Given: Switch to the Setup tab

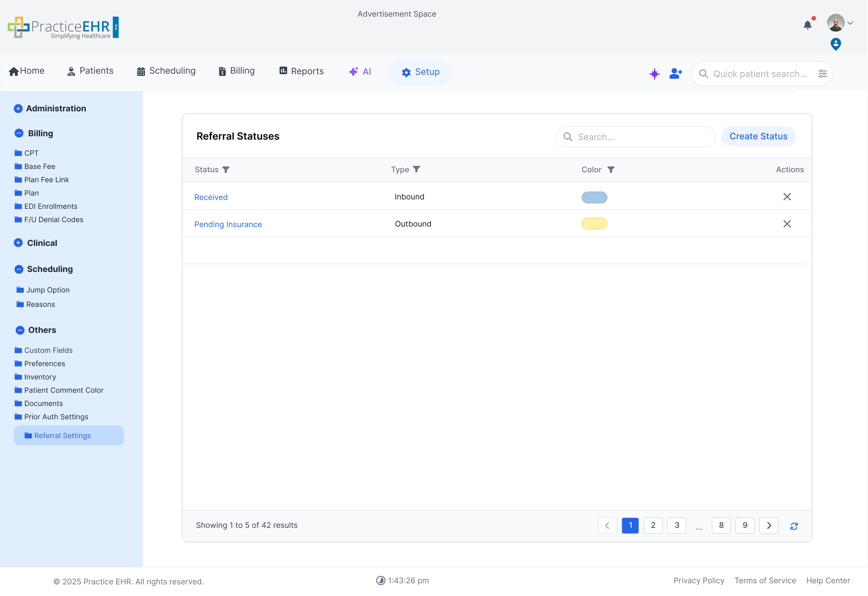Looking at the screenshot, I should pos(420,72).
